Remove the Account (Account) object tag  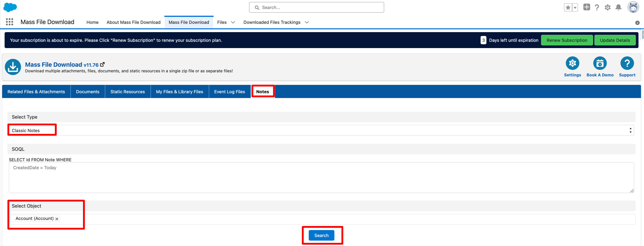click(x=57, y=219)
